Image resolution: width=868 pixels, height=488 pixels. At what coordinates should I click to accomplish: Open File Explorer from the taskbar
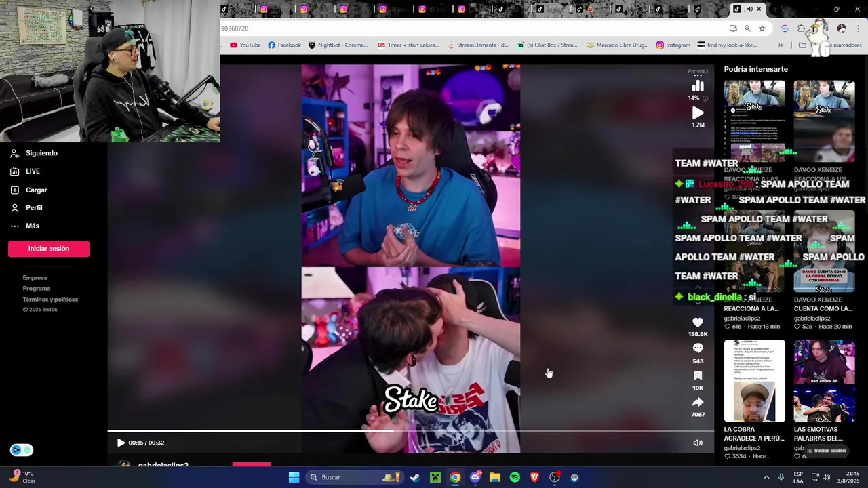495,477
